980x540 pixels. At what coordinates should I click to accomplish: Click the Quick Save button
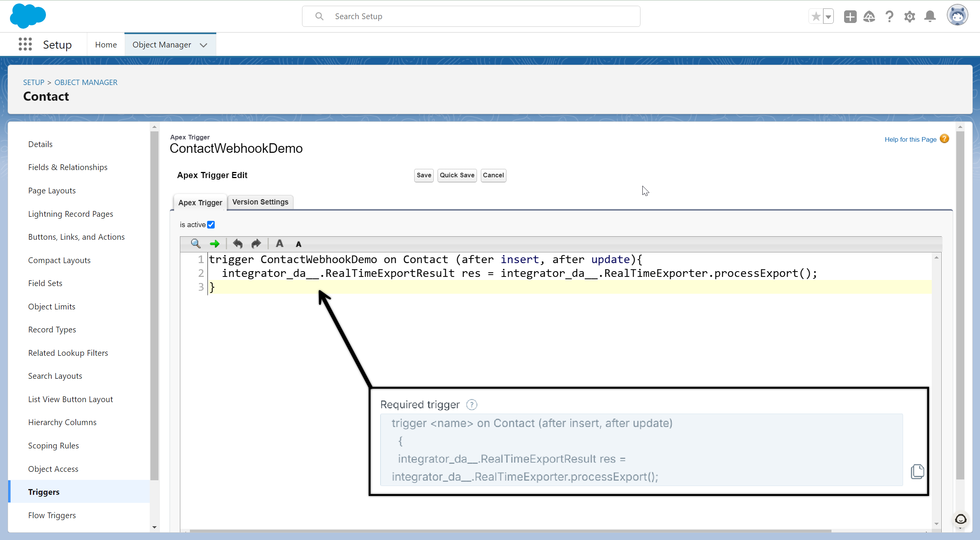457,175
